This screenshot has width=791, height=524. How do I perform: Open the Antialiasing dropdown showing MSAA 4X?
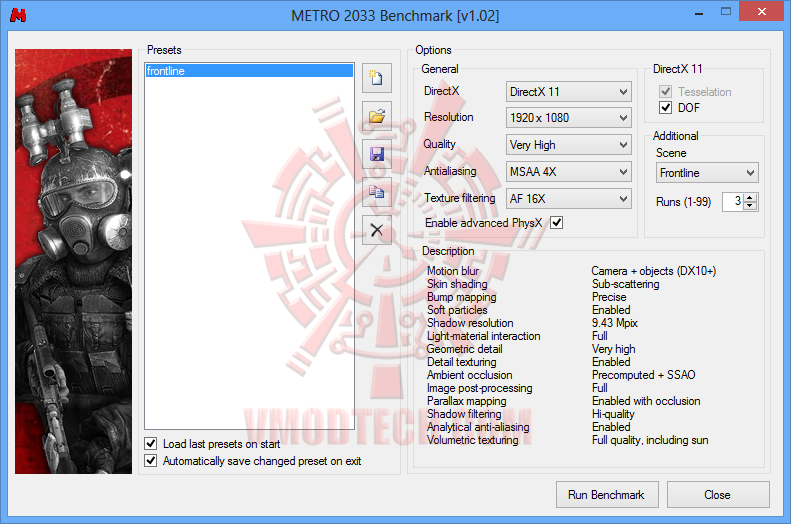pyautogui.click(x=569, y=171)
